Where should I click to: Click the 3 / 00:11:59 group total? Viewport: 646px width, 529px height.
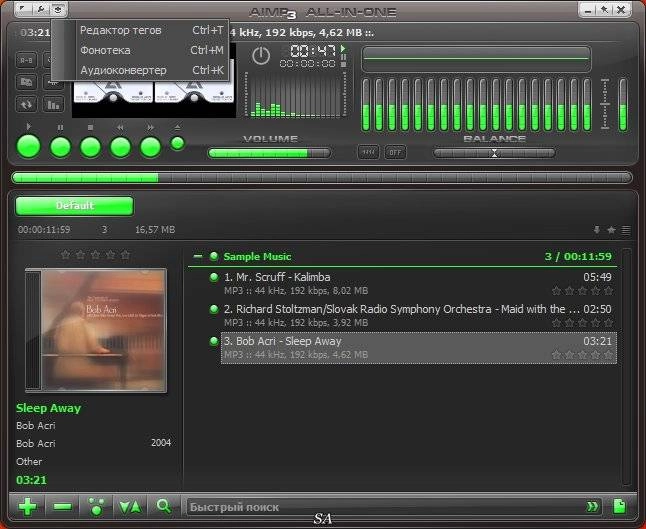[x=578, y=256]
